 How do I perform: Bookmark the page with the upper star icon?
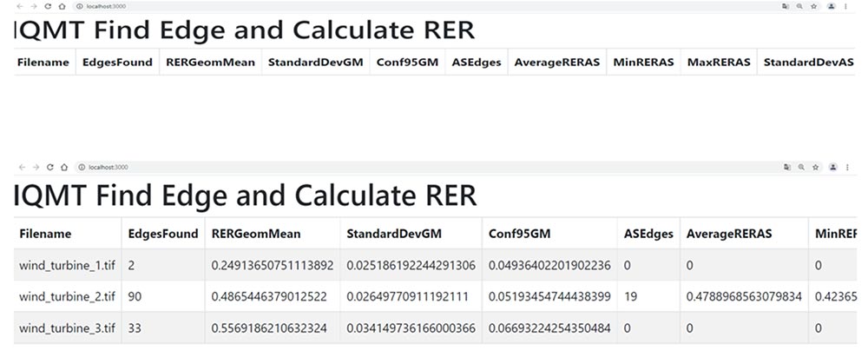coord(814,6)
